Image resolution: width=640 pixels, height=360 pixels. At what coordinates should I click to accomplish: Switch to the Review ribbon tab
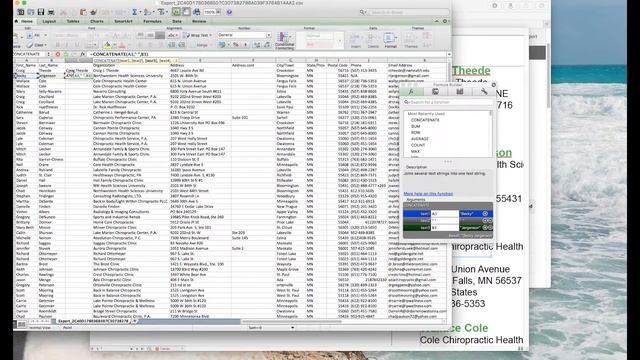click(x=199, y=21)
